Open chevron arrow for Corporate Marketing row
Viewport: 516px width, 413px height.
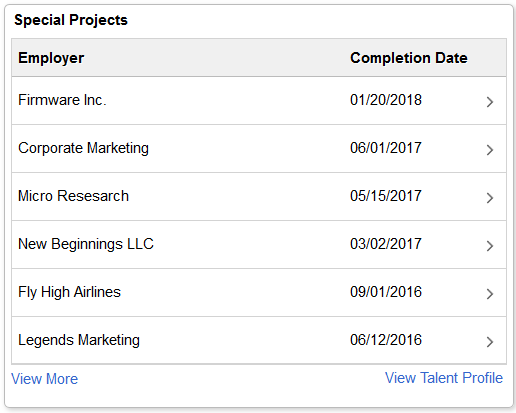coord(489,150)
